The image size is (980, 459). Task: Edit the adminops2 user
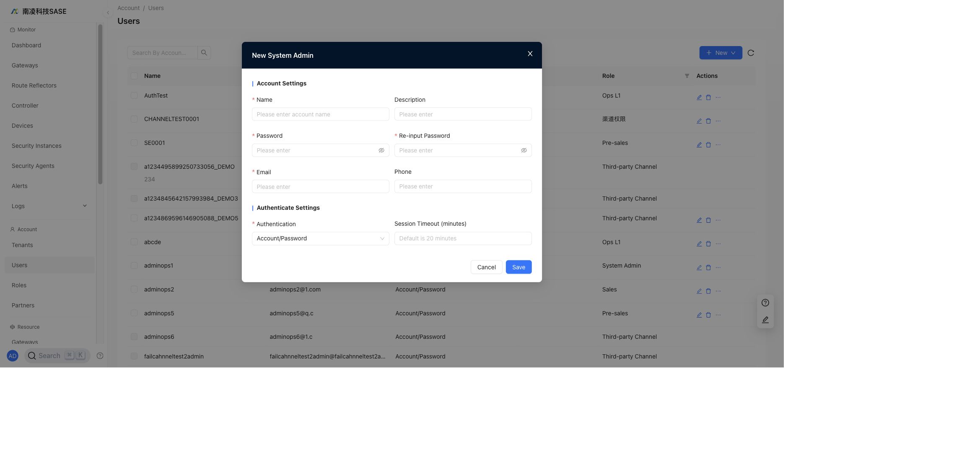click(699, 291)
